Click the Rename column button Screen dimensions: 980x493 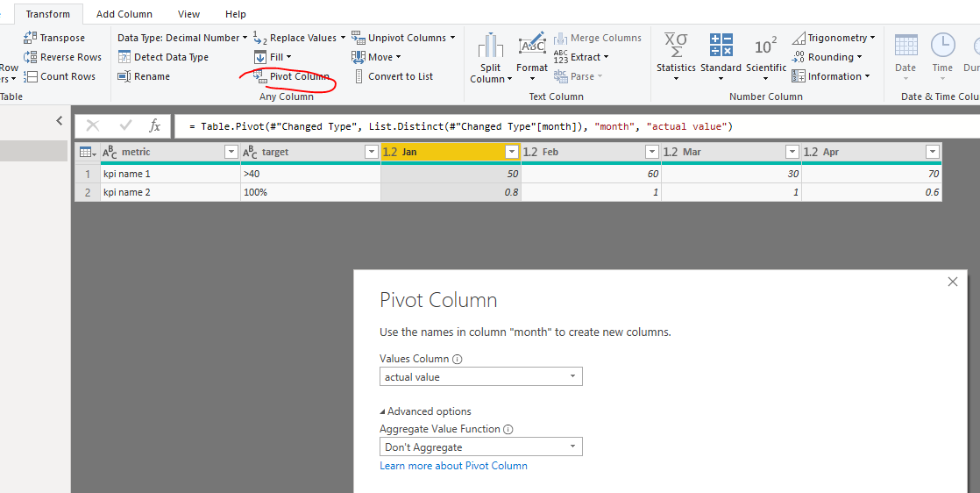click(x=144, y=76)
